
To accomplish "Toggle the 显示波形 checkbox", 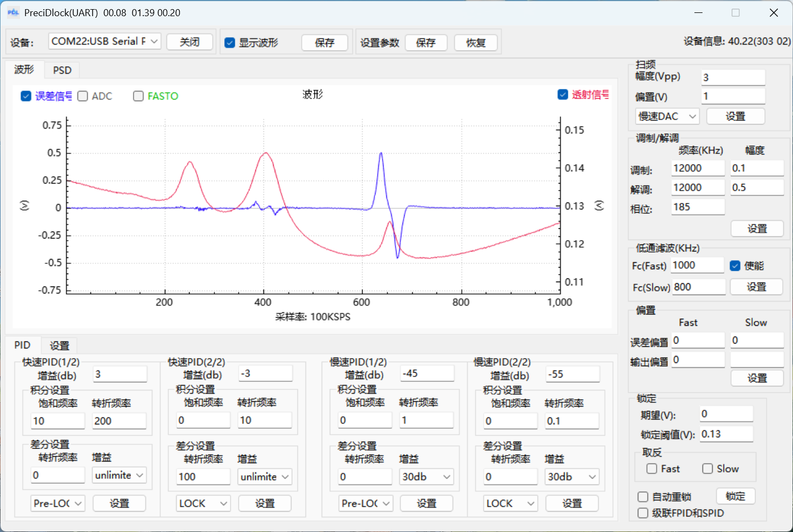I will [230, 43].
